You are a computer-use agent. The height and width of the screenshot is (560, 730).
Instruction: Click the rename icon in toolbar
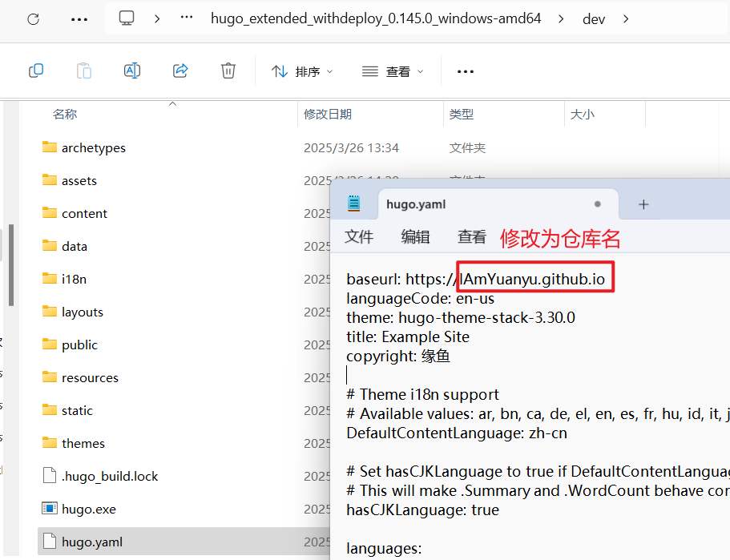tap(132, 71)
